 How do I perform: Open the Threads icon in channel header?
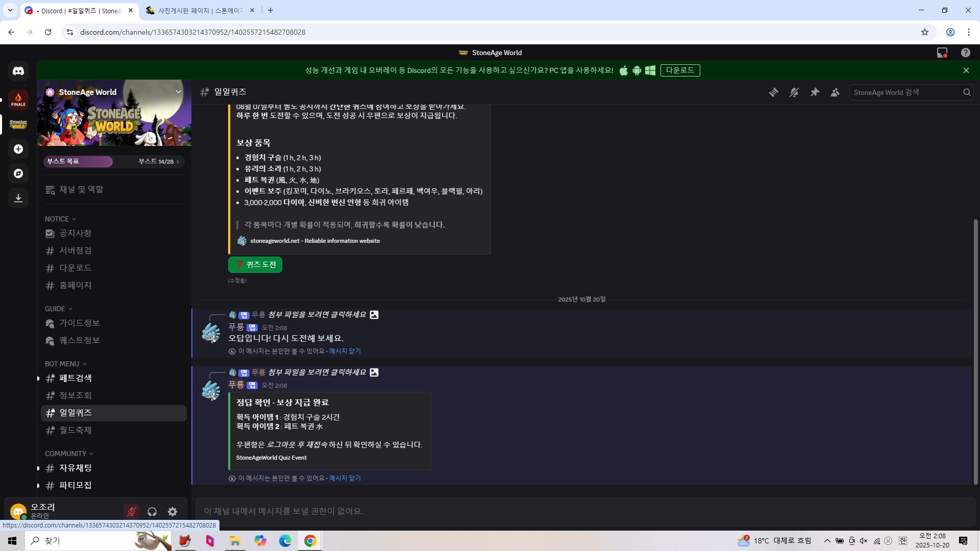(774, 92)
